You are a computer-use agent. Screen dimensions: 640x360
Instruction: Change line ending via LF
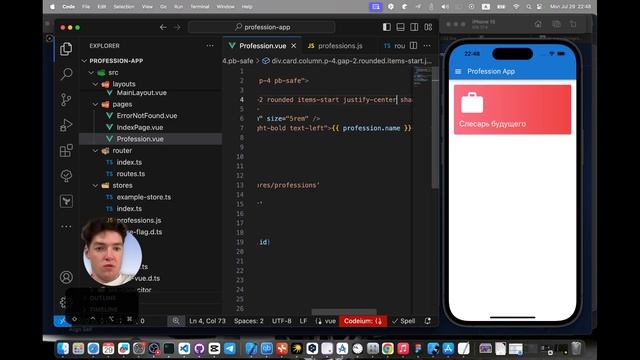click(303, 321)
